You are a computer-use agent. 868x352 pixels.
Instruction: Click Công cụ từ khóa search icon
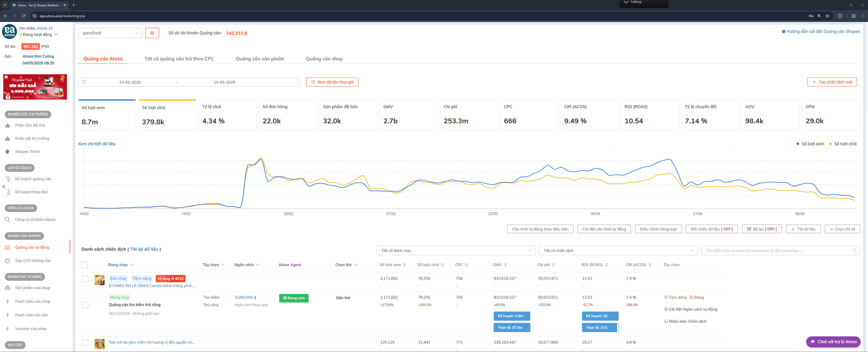tap(7, 220)
